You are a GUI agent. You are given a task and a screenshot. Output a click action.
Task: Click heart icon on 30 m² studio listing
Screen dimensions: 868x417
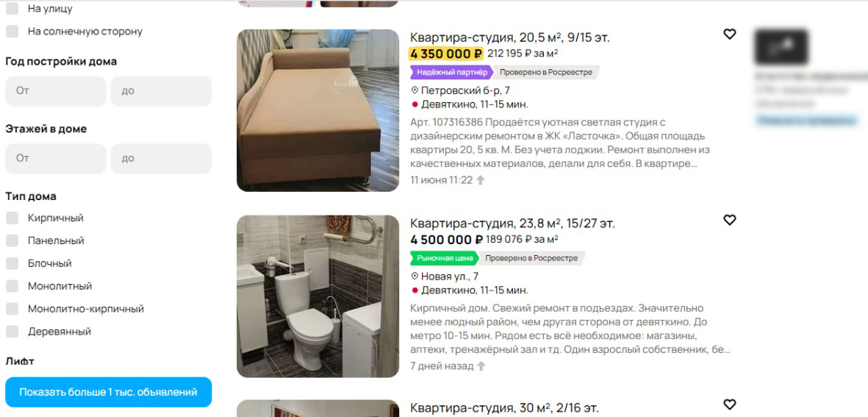pos(730,404)
